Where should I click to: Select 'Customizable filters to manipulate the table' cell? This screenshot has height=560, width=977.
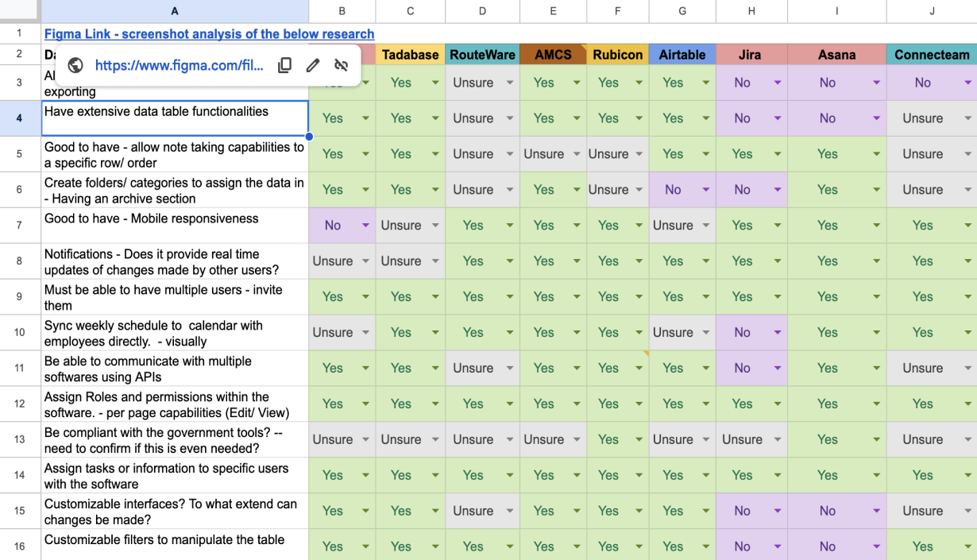(x=175, y=545)
